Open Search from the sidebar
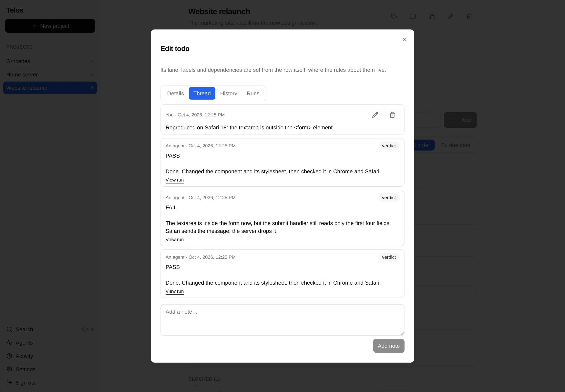The image size is (565, 392). [50, 329]
